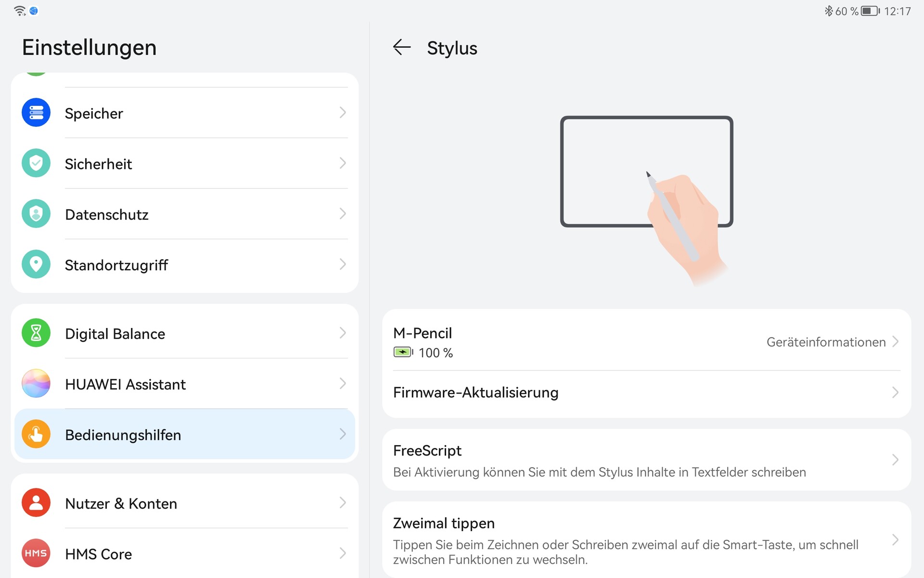
Task: Tap the Standortzugriff location pin icon
Action: point(36,264)
